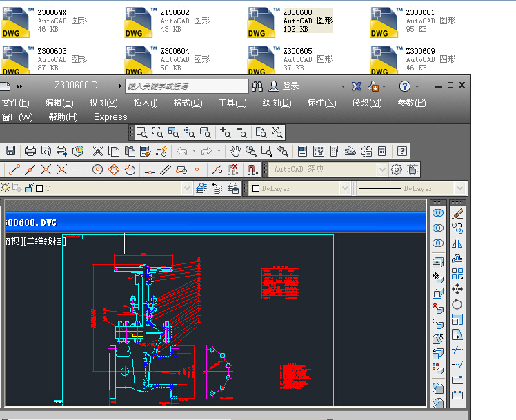Open the 格式(O) menu
516x420 pixels.
pyautogui.click(x=188, y=103)
